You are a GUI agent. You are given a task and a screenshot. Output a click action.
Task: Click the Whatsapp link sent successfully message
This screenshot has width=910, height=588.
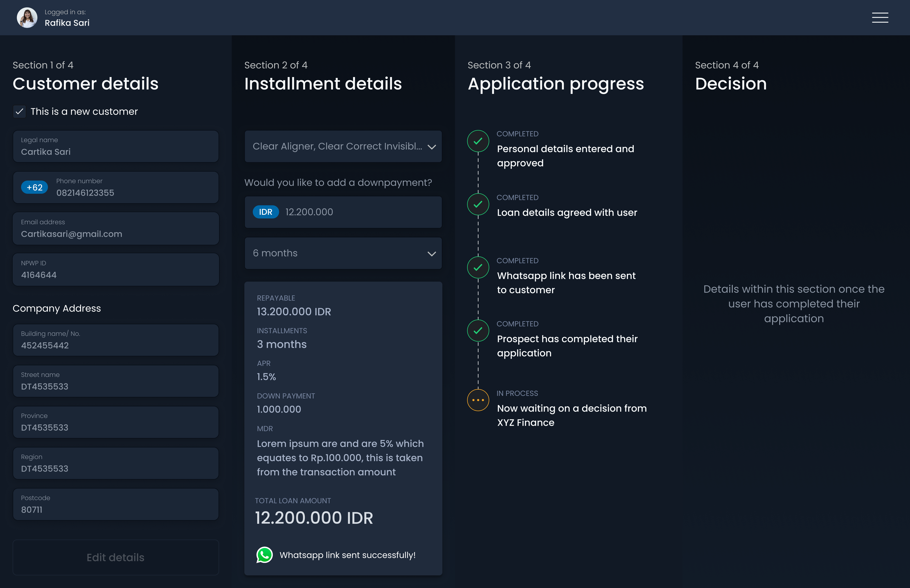pos(348,555)
